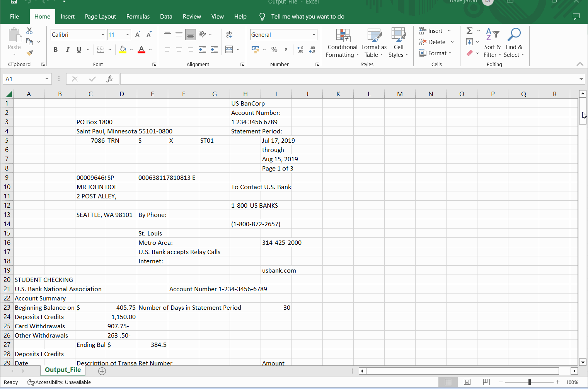
Task: Switch to the Formulas tab
Action: (138, 17)
